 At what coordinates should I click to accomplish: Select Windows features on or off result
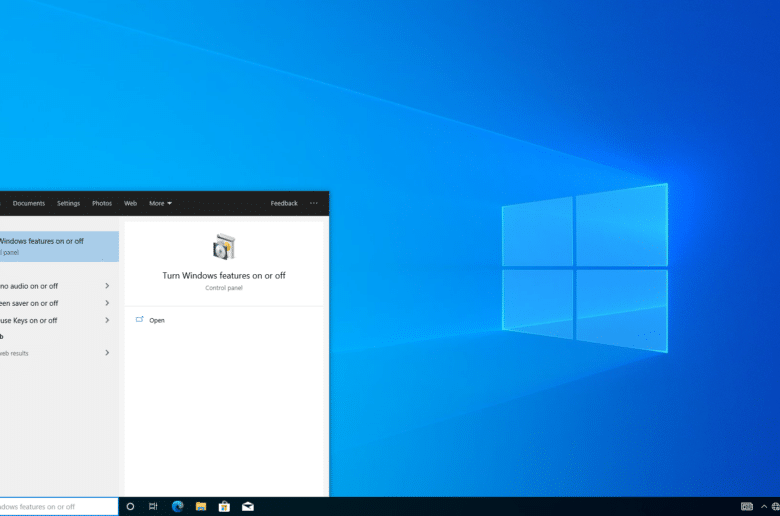(59, 246)
